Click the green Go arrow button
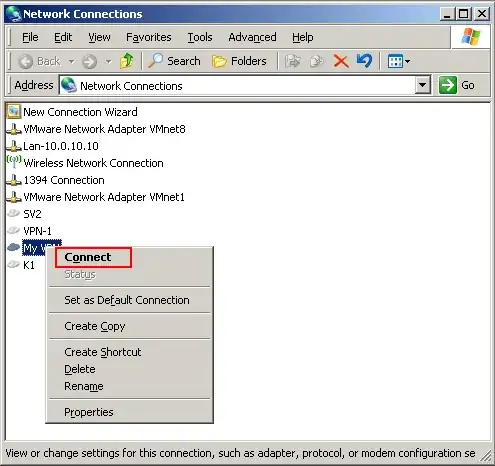The width and height of the screenshot is (495, 466). tap(447, 85)
